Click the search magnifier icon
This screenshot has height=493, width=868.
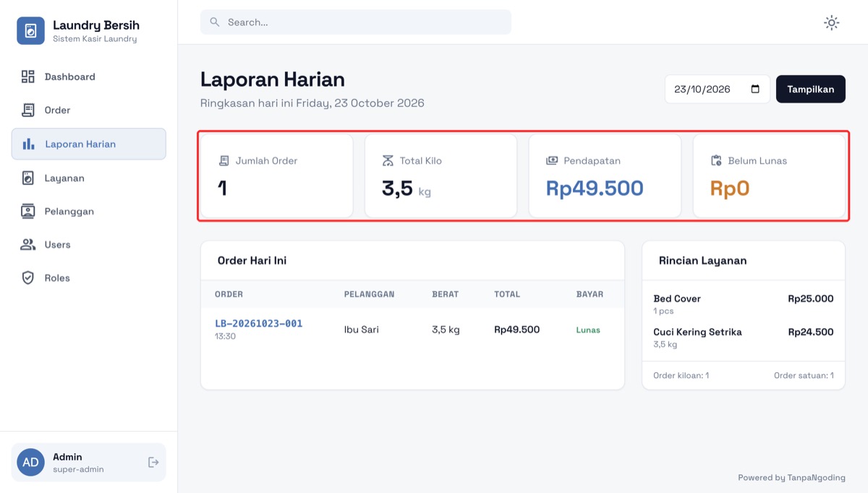[x=215, y=22]
